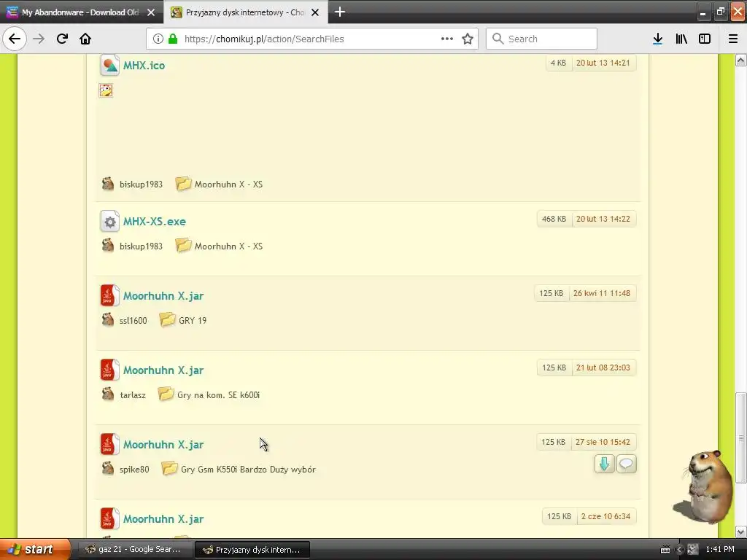Open Moorhuhn X.jar from spike80

click(x=163, y=444)
